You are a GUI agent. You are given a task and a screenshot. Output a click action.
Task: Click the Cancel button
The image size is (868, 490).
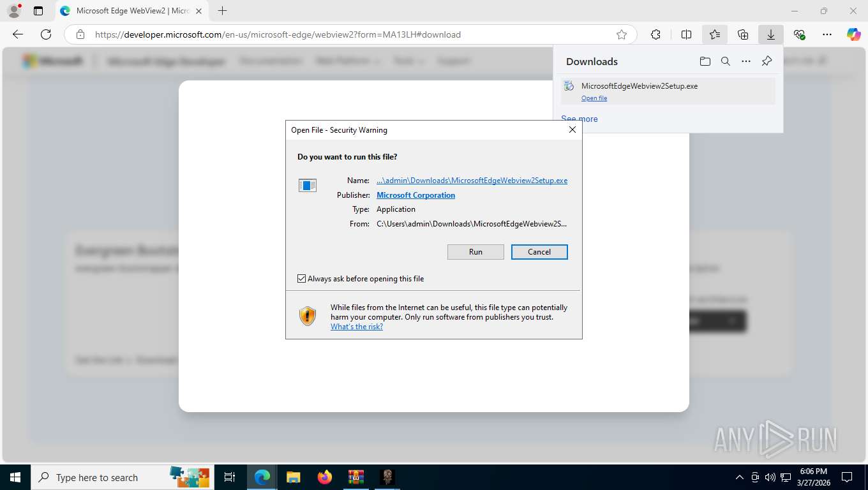click(539, 252)
